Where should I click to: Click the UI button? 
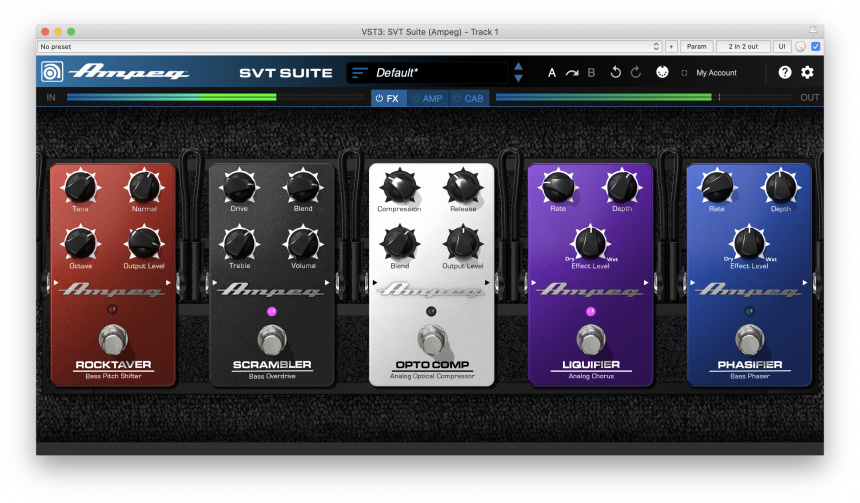click(782, 47)
